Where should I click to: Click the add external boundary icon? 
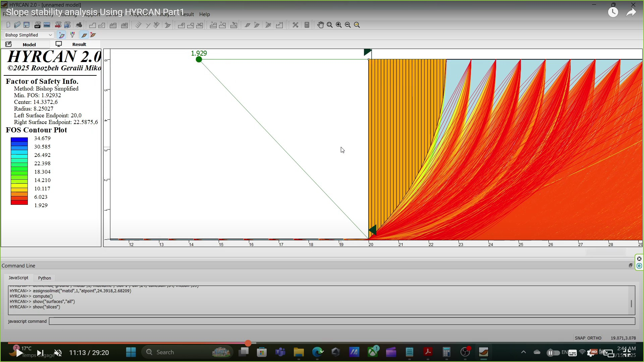(x=92, y=25)
